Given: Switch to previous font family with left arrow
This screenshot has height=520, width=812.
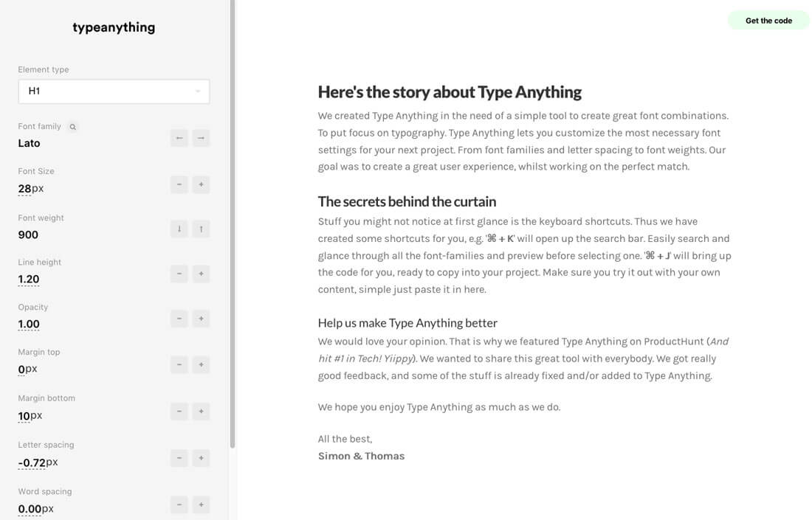Looking at the screenshot, I should tap(179, 138).
